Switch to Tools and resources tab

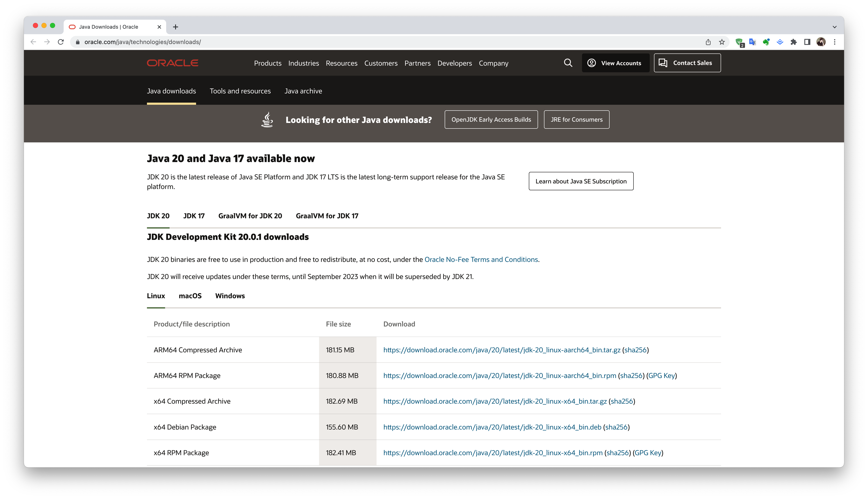tap(240, 91)
